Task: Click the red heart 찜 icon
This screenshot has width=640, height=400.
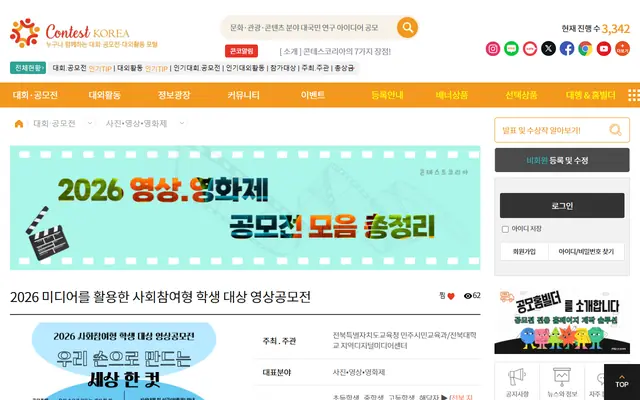Action: click(x=451, y=296)
